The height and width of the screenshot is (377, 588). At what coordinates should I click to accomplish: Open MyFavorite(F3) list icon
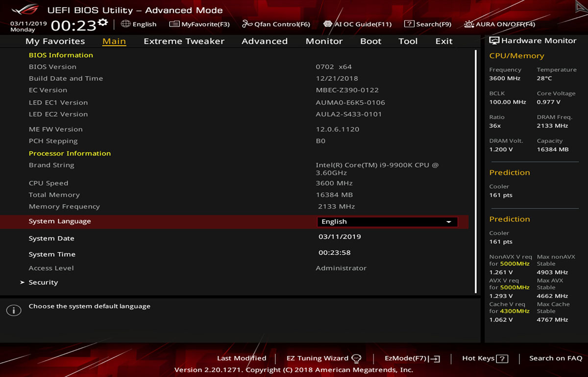174,24
